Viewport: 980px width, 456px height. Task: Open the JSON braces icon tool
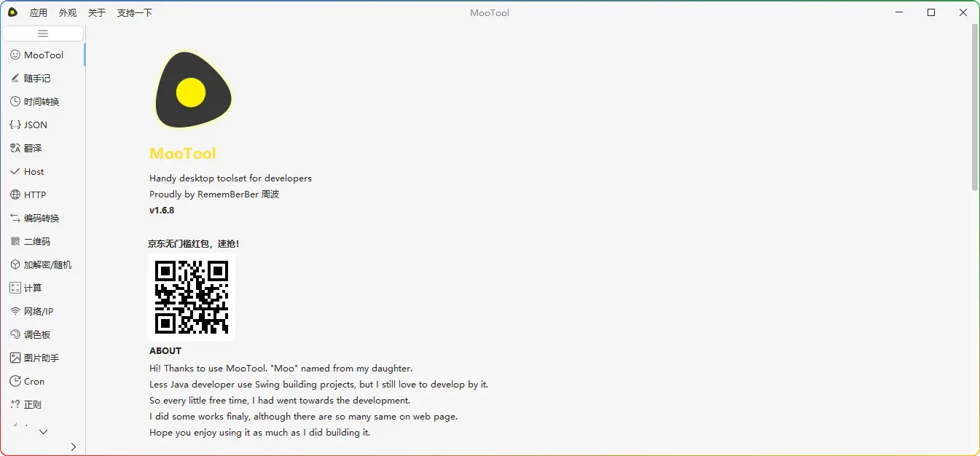15,125
